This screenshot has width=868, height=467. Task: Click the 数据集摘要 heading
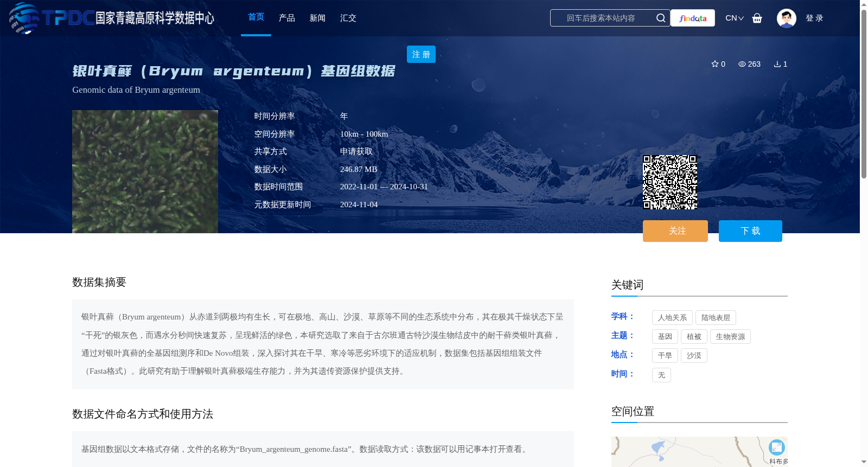[99, 282]
